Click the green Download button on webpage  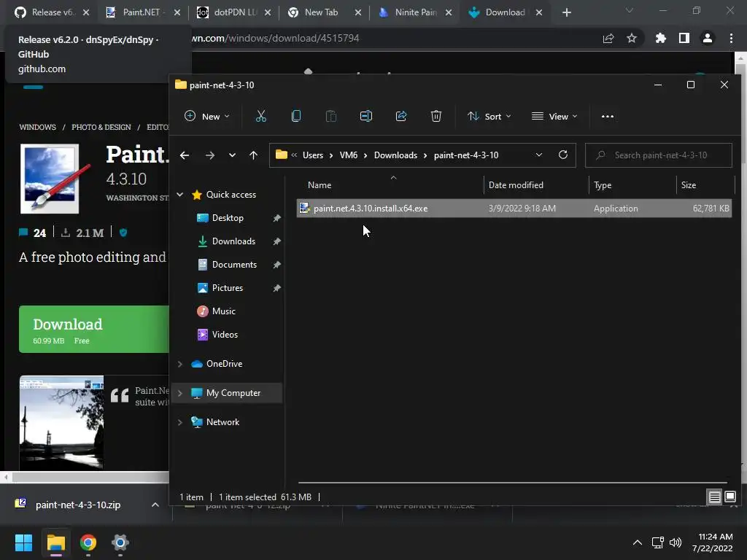coord(94,329)
